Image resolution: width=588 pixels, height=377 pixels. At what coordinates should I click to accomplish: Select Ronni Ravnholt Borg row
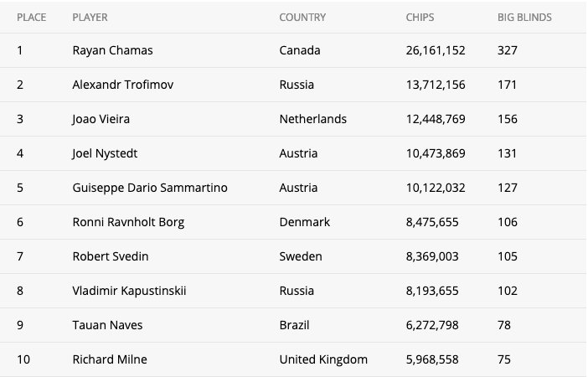tap(293, 222)
